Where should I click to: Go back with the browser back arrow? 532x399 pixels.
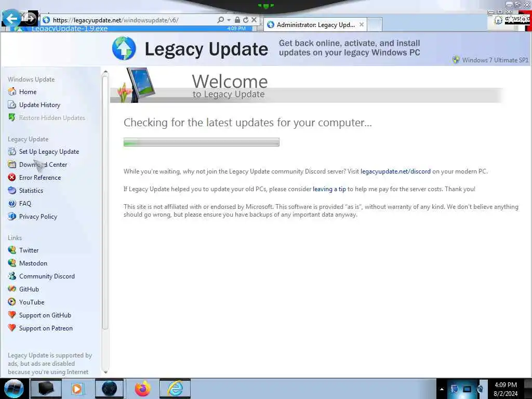11,18
